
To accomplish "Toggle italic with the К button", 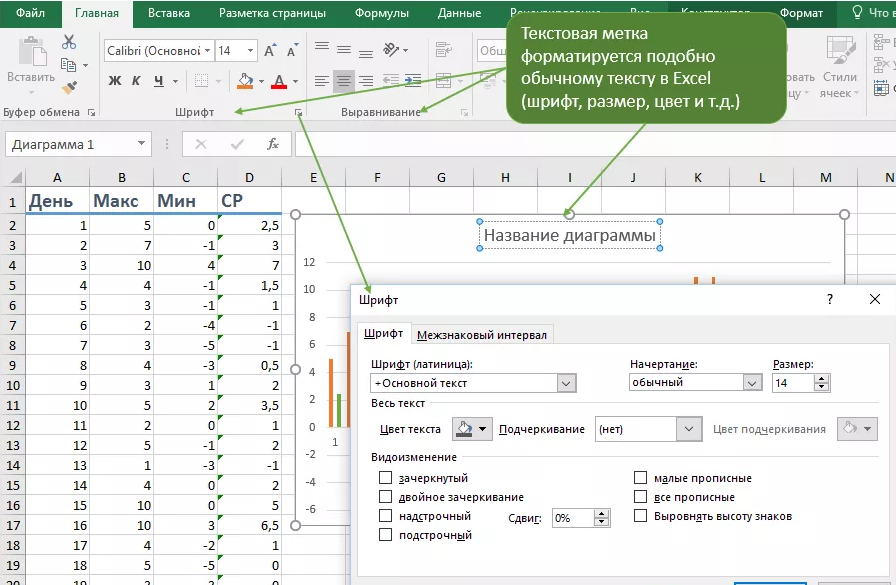I will tap(136, 81).
